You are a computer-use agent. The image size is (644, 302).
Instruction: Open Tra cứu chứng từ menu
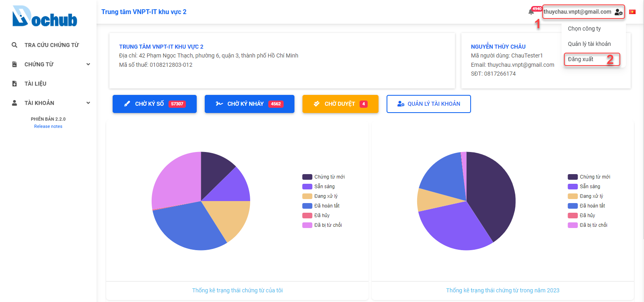coord(51,45)
